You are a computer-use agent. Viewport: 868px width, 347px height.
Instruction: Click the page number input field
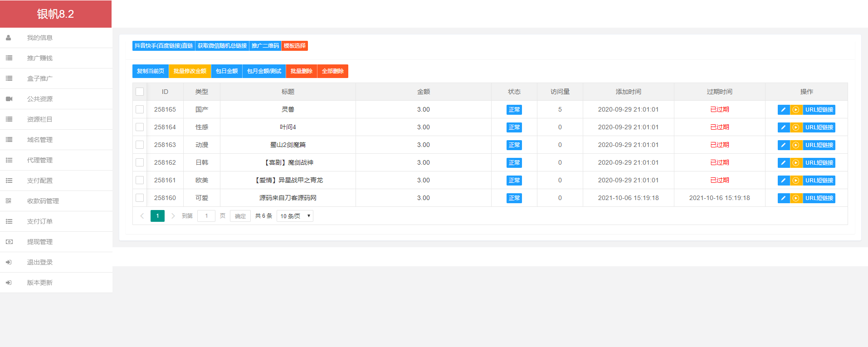206,216
